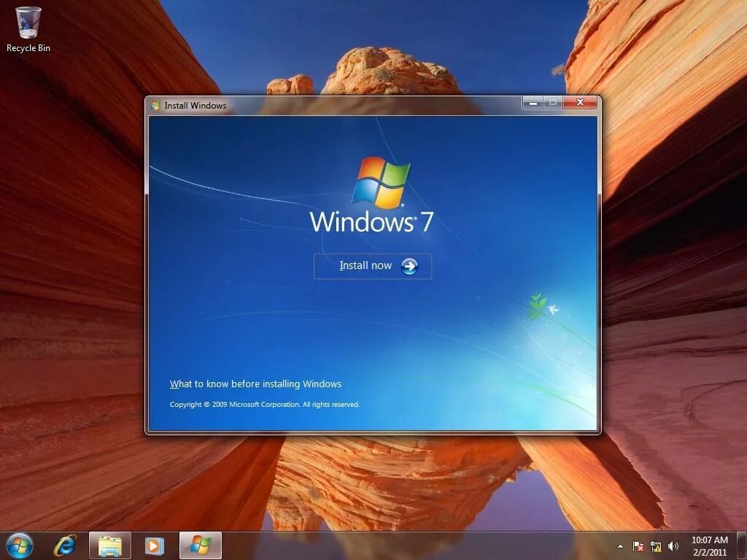Open the Action Center flag icon

pyautogui.click(x=638, y=546)
